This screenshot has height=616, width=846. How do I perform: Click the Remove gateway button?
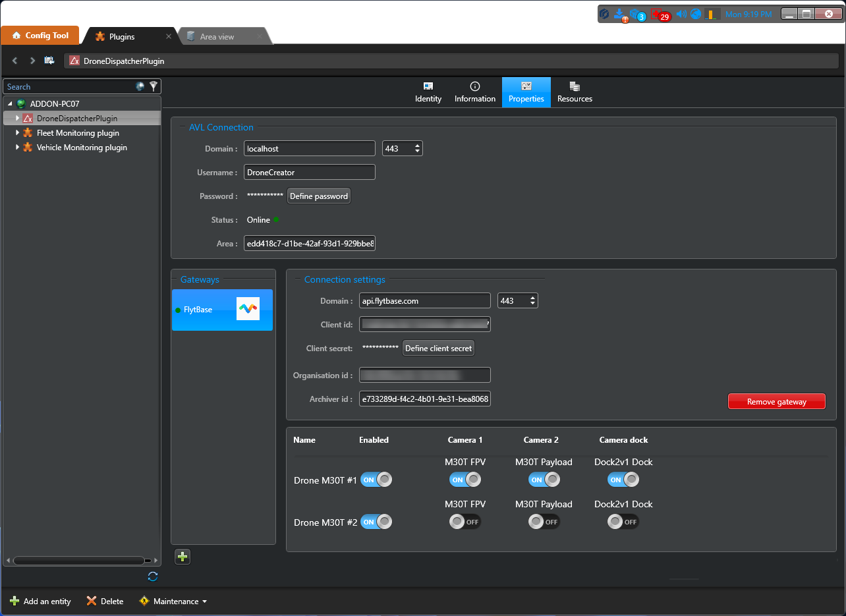pyautogui.click(x=776, y=402)
